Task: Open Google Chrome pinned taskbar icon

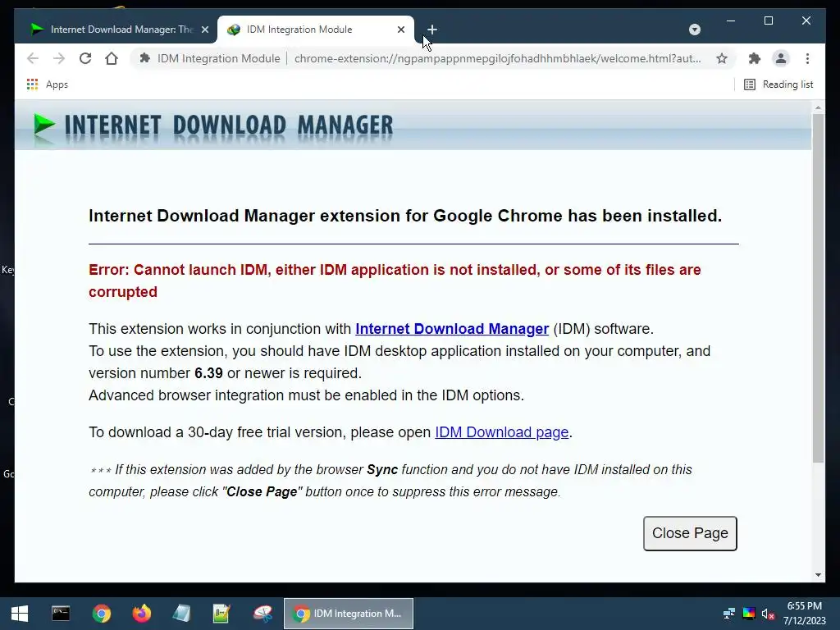Action: pyautogui.click(x=101, y=614)
